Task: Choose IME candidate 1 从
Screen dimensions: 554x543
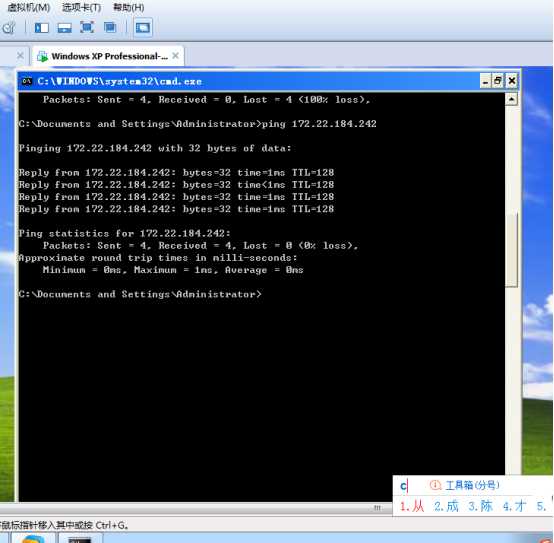Action: 412,506
